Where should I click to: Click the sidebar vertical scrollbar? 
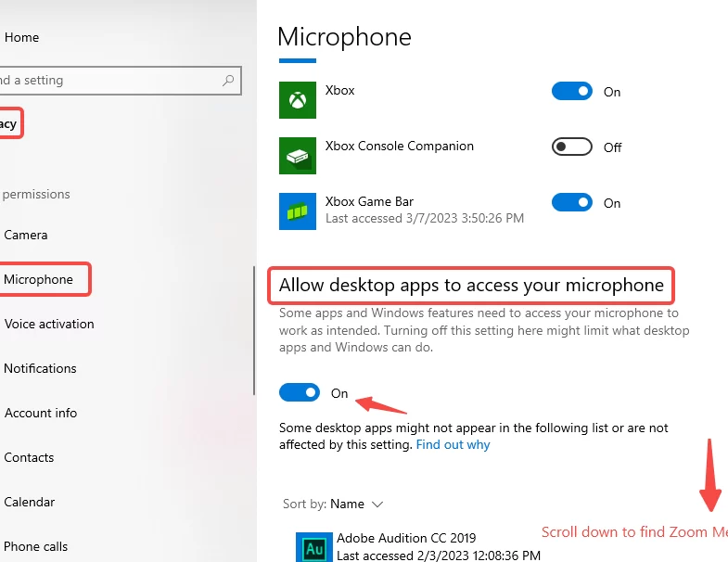[254, 331]
